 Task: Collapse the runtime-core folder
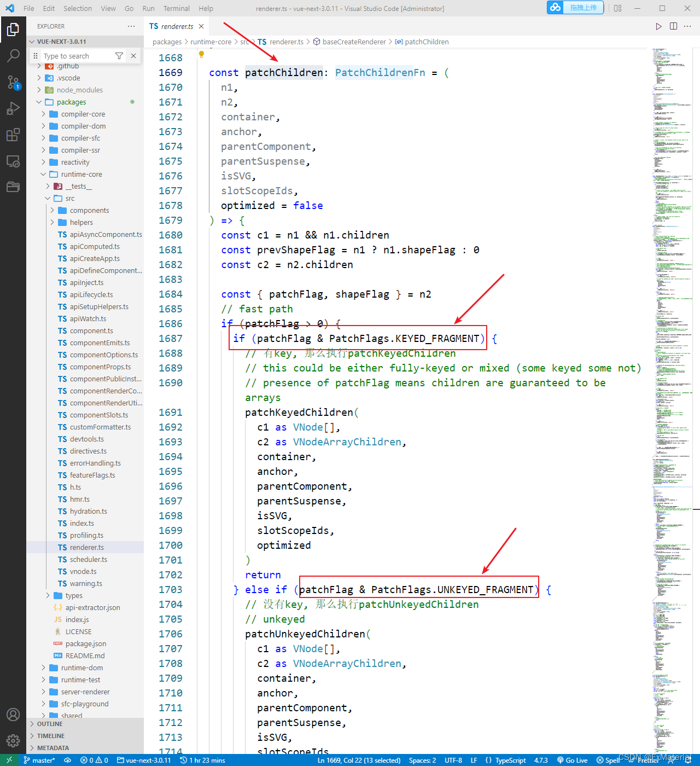tap(85, 174)
